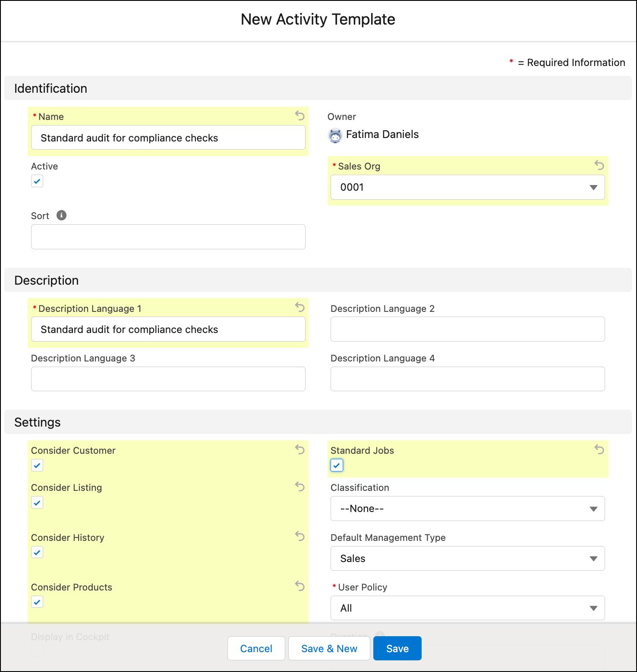Revert changes to the Name field

coord(300,116)
